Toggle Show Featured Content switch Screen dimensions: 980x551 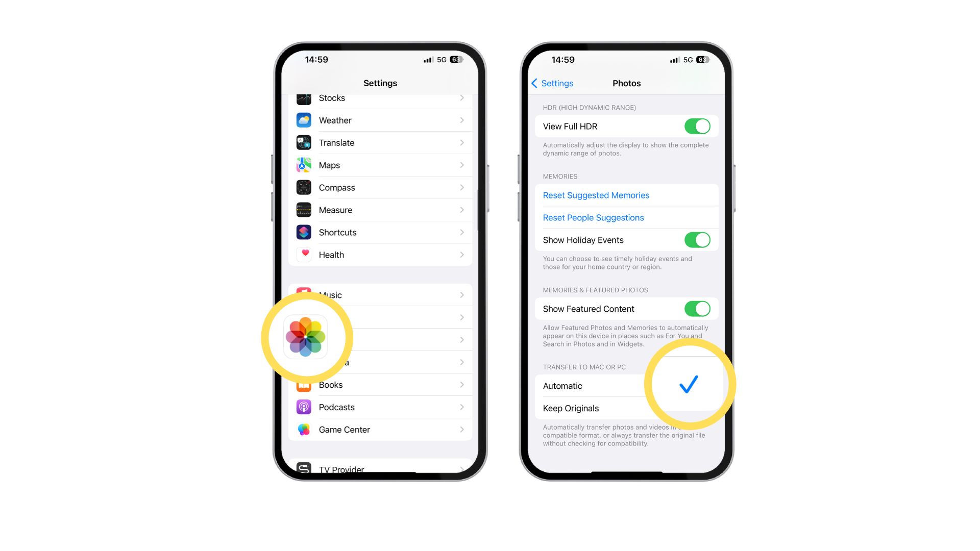tap(697, 309)
